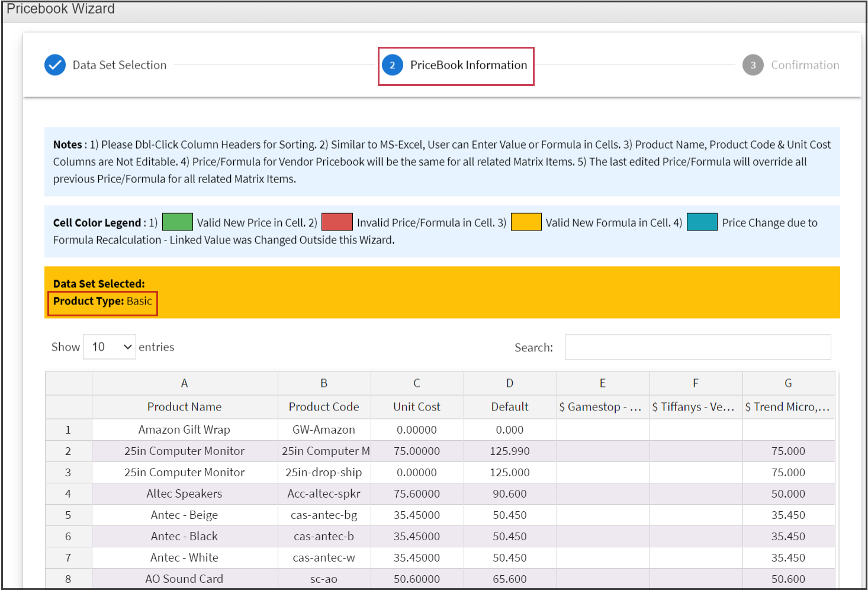Click the teal Price Change swatch
This screenshot has width=868, height=590.
(702, 222)
